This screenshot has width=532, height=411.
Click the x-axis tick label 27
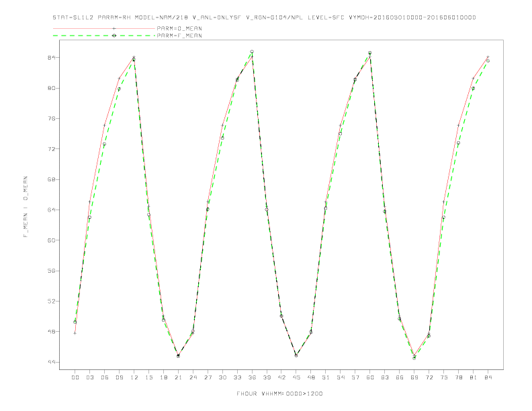[x=208, y=377]
